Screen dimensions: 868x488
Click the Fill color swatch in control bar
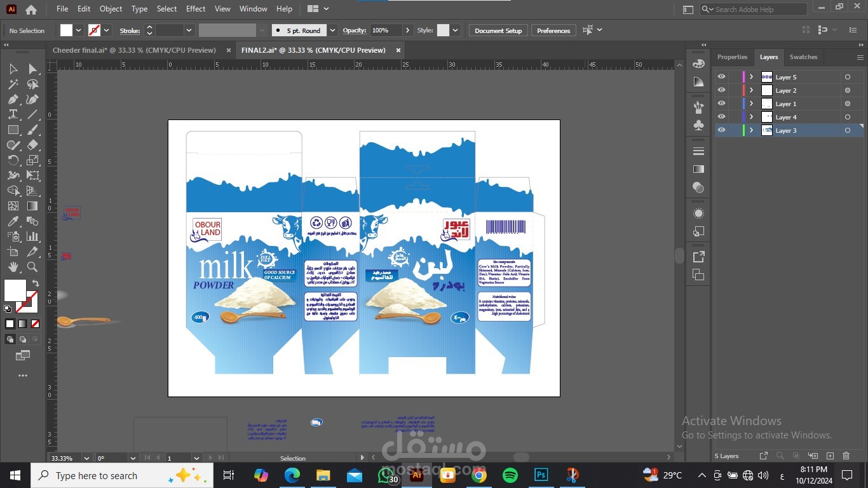(66, 30)
